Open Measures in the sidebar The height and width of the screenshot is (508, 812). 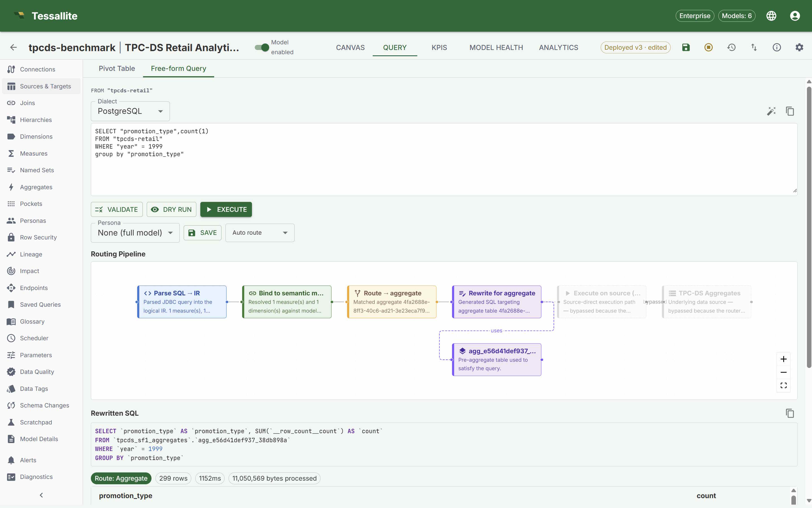(x=41, y=154)
